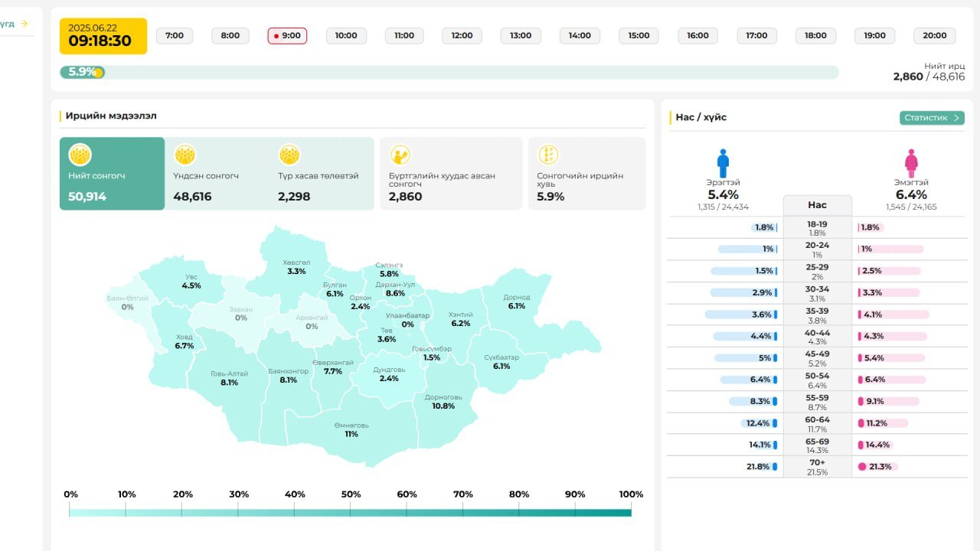Viewport: 980px width, 551px height.
Task: Click the map turnout color scale bar
Action: 350,513
